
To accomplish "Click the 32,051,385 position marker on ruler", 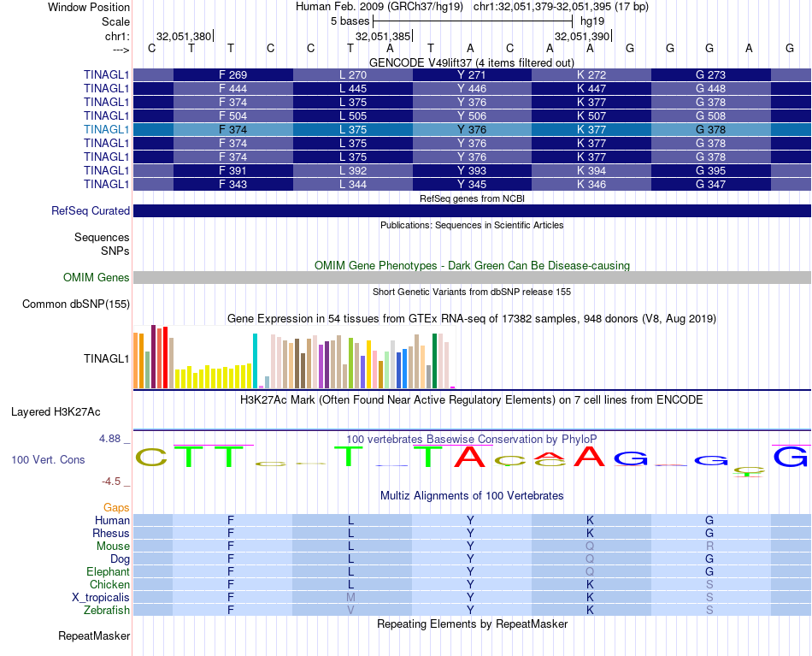I will click(383, 36).
